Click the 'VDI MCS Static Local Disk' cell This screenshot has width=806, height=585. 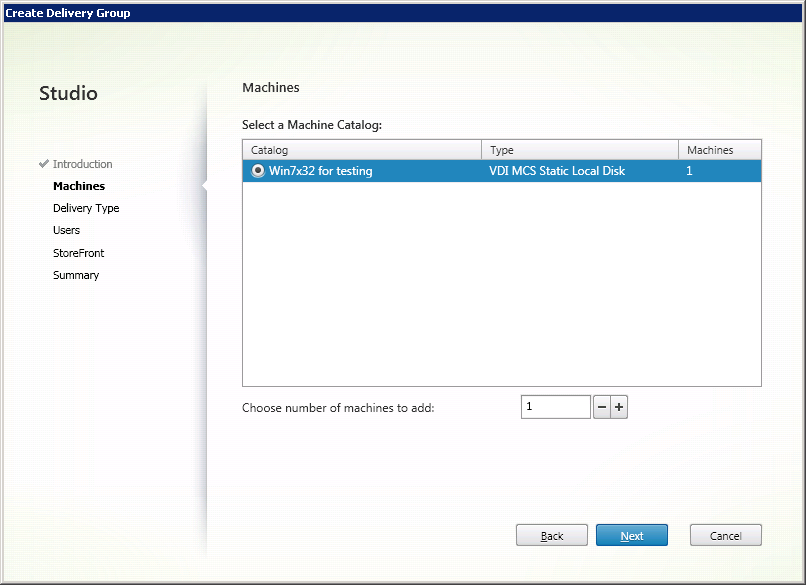tap(557, 171)
